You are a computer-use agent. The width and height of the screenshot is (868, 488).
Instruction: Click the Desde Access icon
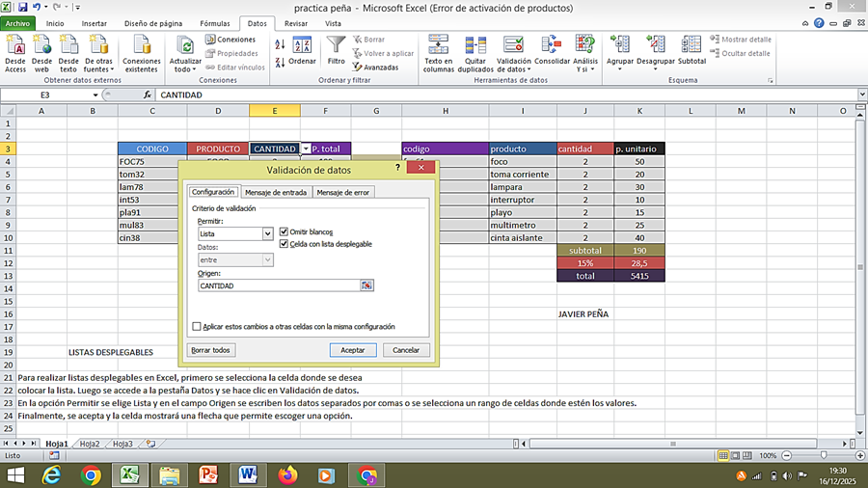click(x=15, y=46)
